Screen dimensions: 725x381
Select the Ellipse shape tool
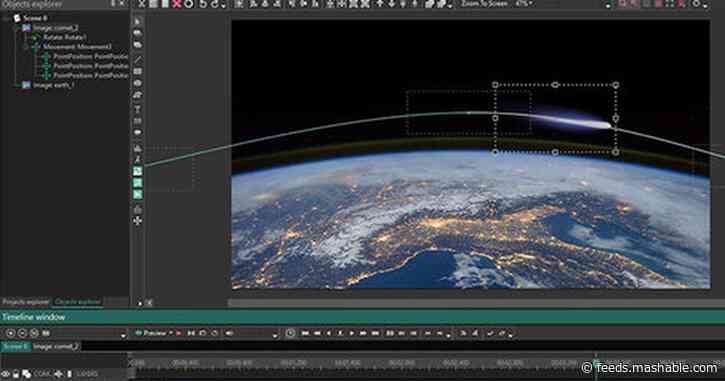point(138,84)
